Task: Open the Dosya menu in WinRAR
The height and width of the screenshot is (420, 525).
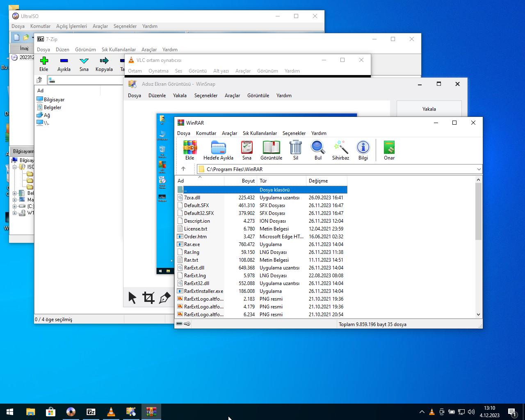Action: pos(184,133)
